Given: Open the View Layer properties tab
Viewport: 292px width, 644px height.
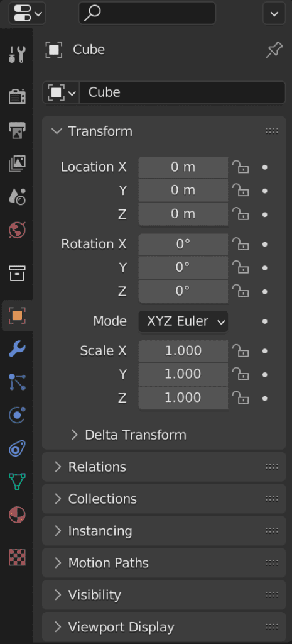Looking at the screenshot, I should 17,164.
